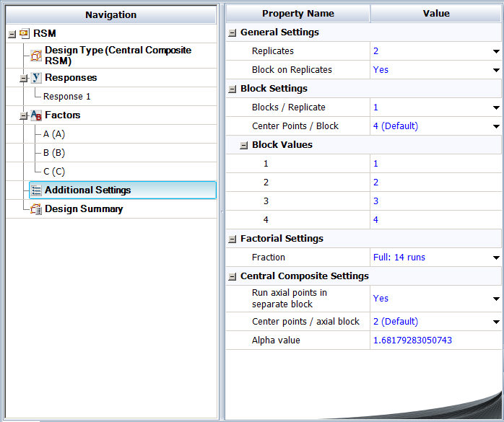Edit the Alpha value field
Screen dimensions: 504x422
(x=435, y=340)
